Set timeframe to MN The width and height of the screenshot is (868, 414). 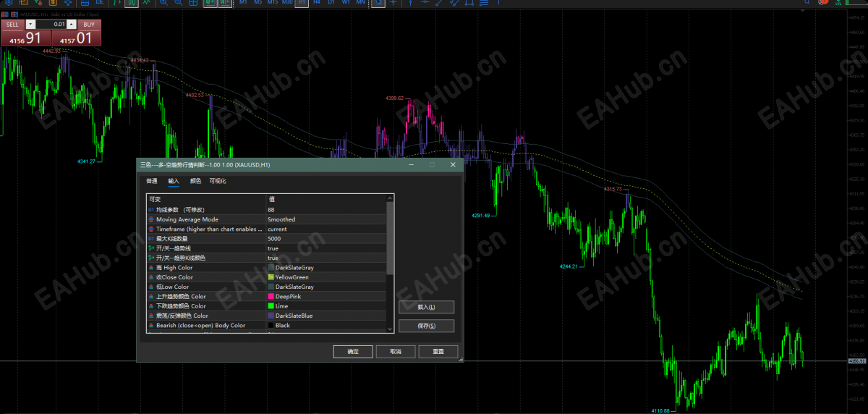point(360,3)
